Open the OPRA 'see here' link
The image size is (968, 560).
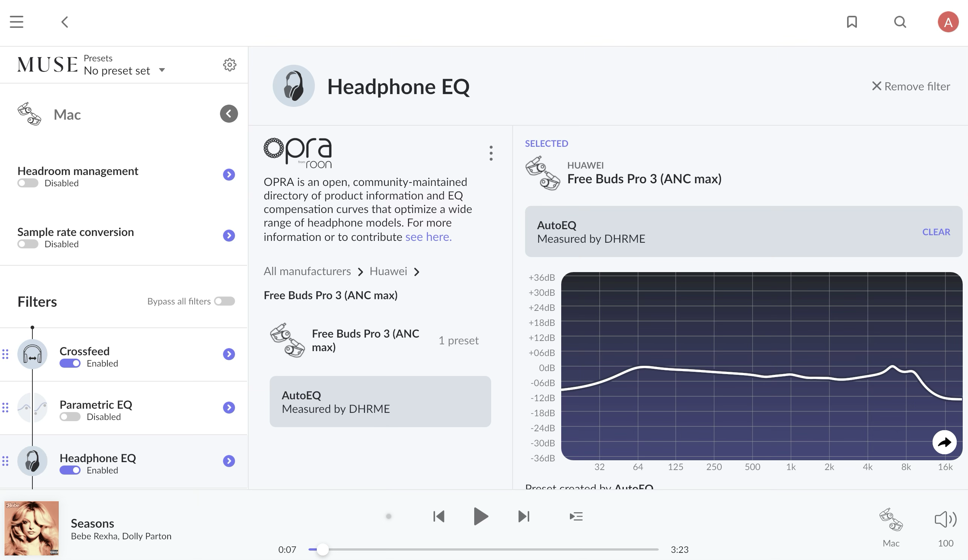tap(428, 237)
